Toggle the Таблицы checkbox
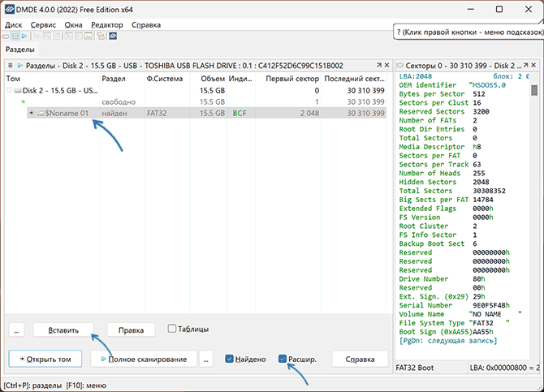Image resolution: width=544 pixels, height=392 pixels. coord(172,329)
